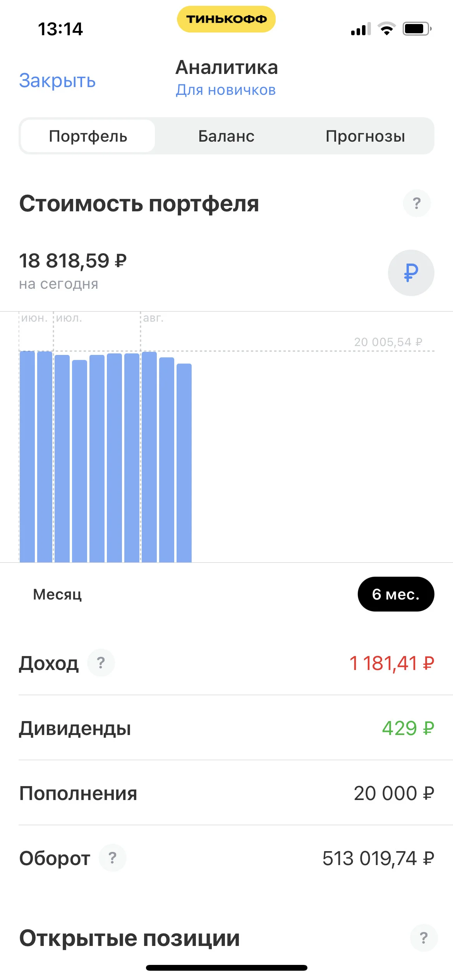Open help for Открытые позиции
This screenshot has width=453, height=980.
(424, 937)
